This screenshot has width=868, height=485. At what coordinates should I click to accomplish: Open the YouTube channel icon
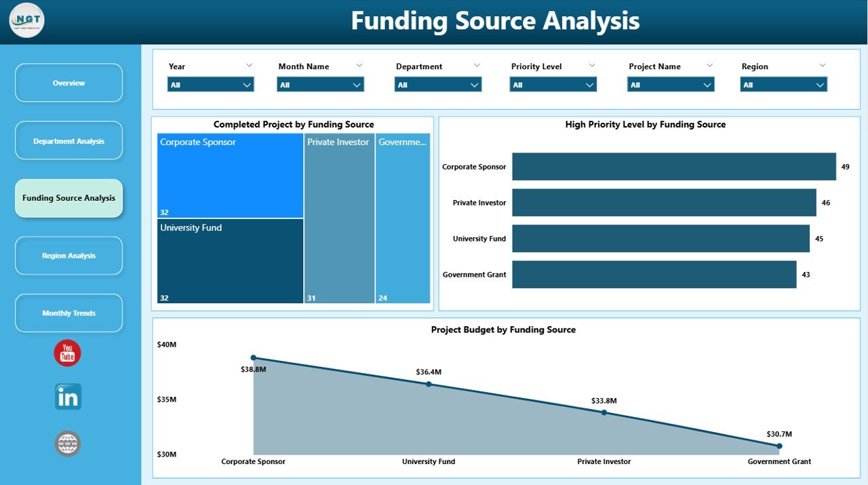pos(67,353)
